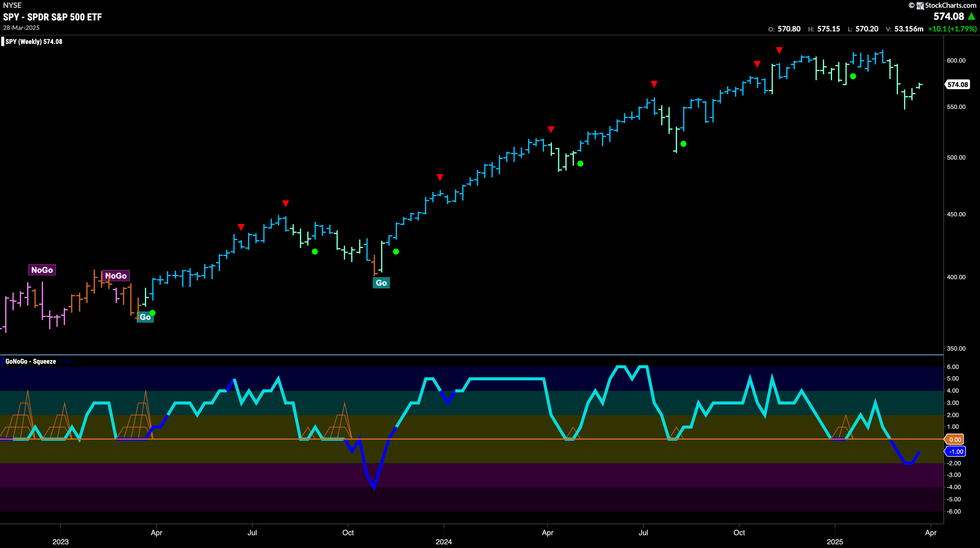The width and height of the screenshot is (980, 548).
Task: Click the green dot beside the April 2023 Go
Action: click(x=153, y=313)
